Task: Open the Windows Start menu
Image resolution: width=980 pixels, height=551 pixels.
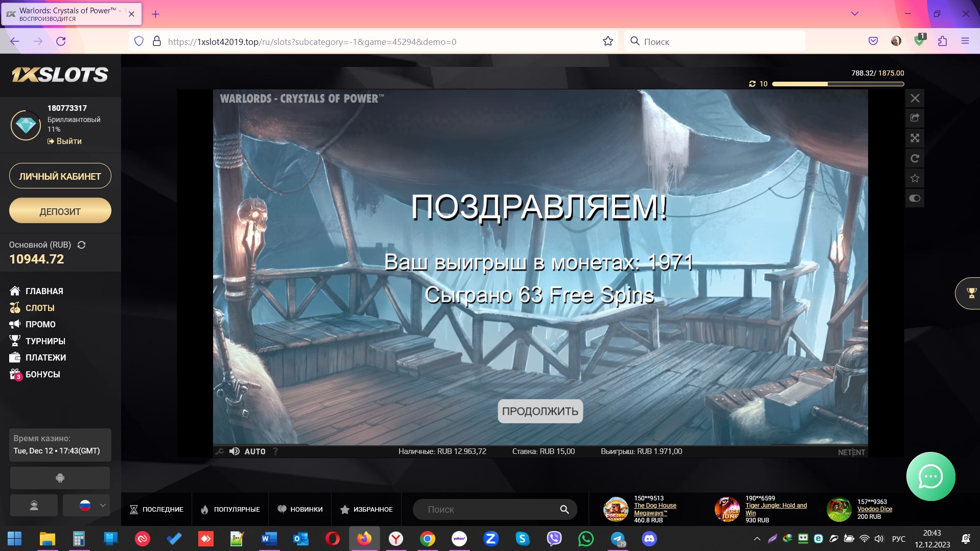Action: (15, 539)
